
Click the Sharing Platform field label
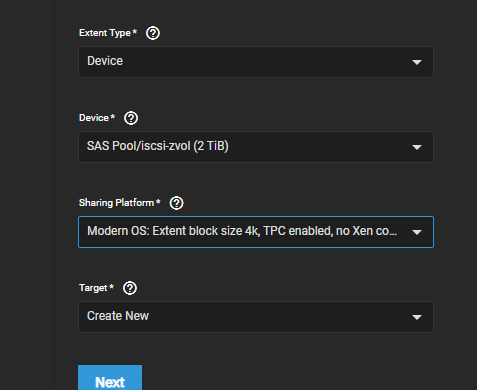[120, 203]
